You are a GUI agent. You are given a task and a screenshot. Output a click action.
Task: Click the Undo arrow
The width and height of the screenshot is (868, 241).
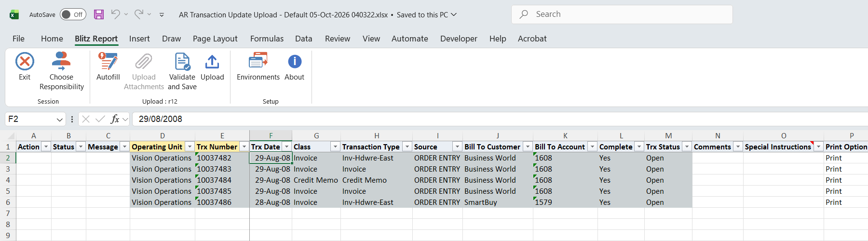tap(115, 14)
